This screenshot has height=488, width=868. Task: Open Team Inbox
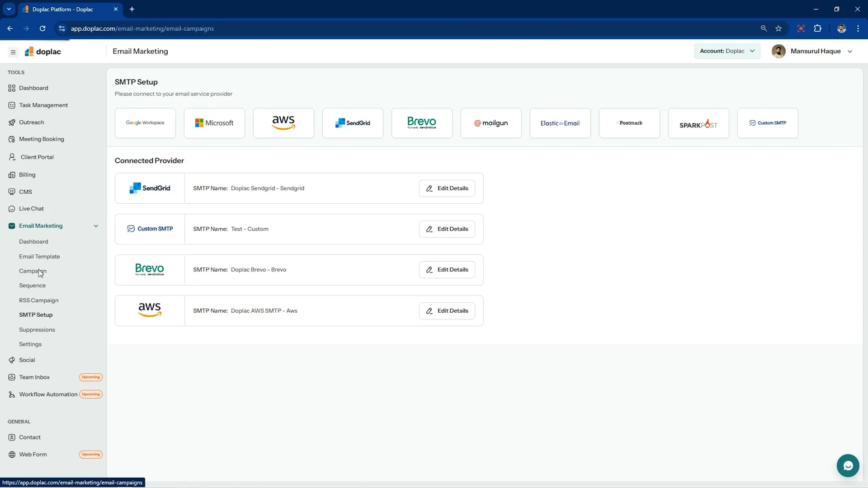[x=34, y=377]
